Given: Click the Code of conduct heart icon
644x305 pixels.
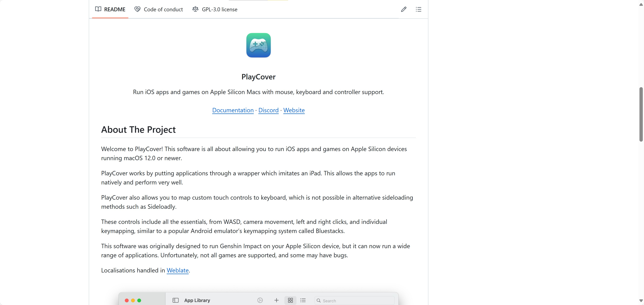Looking at the screenshot, I should (137, 9).
